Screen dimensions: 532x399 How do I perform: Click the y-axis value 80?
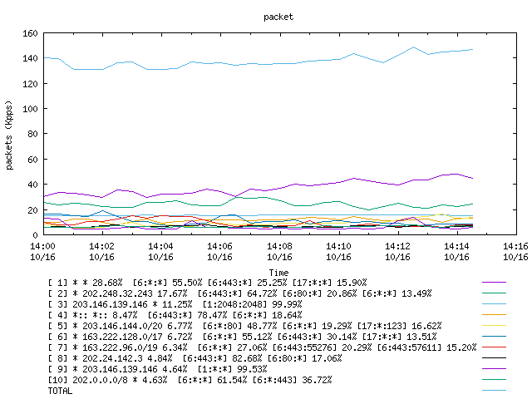click(x=32, y=134)
